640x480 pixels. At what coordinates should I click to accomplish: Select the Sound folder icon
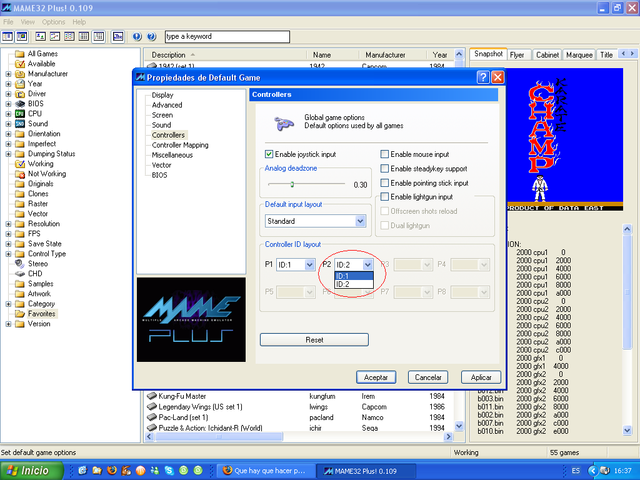[20, 124]
